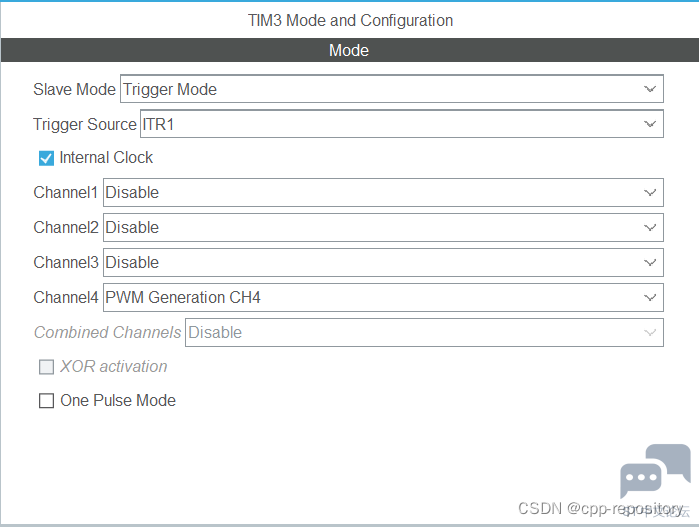
Task: Select the Mode section header bar
Action: [350, 50]
